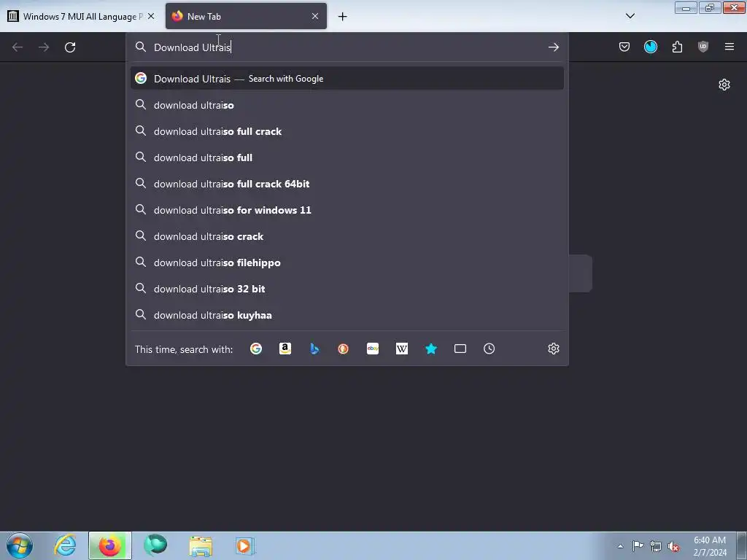This screenshot has height=560, width=747.
Task: Open the Save to Pocket button
Action: [x=624, y=47]
